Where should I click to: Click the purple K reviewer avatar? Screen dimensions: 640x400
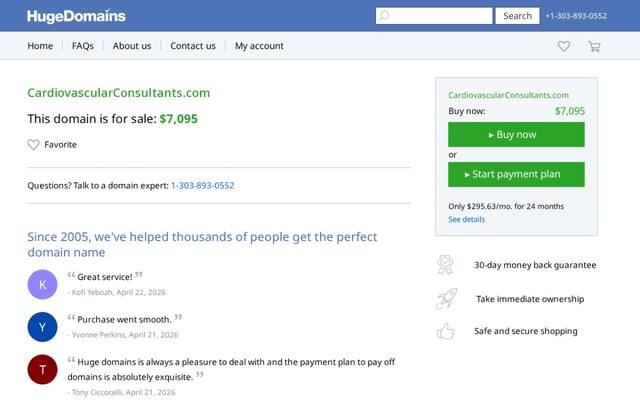tap(42, 284)
